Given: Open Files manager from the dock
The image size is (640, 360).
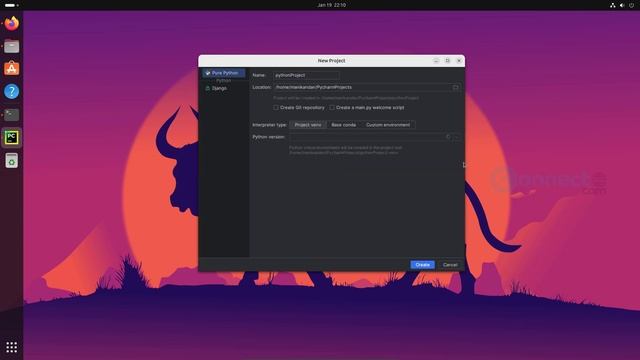Looking at the screenshot, I should click(x=11, y=46).
